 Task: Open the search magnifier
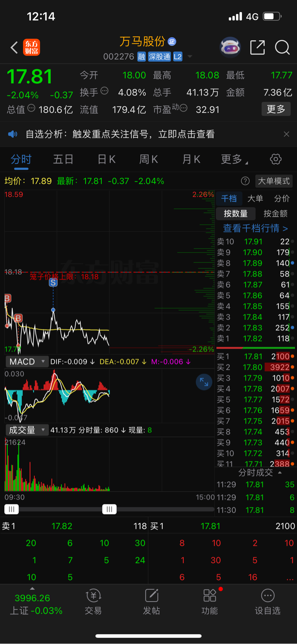click(x=282, y=48)
